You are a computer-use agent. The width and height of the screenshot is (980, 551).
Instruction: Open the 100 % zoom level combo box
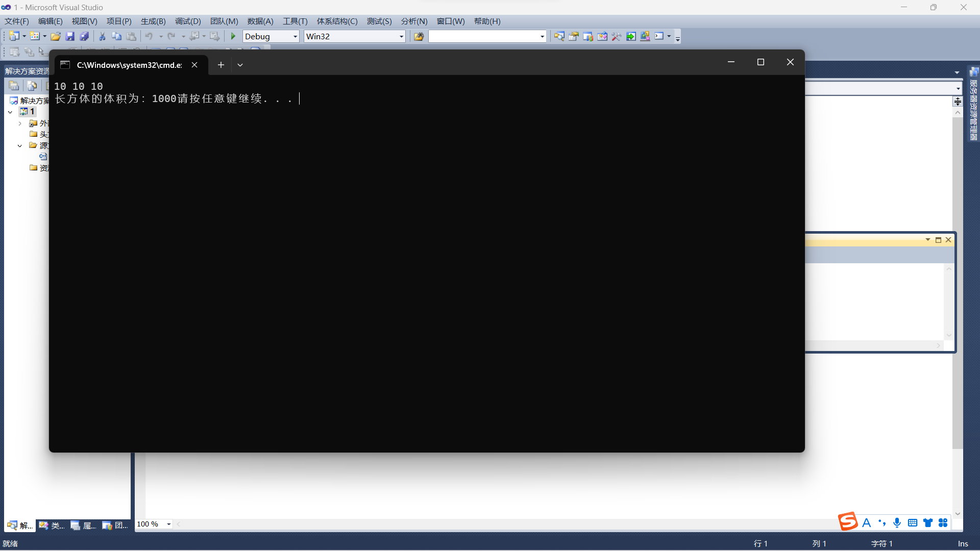(168, 524)
